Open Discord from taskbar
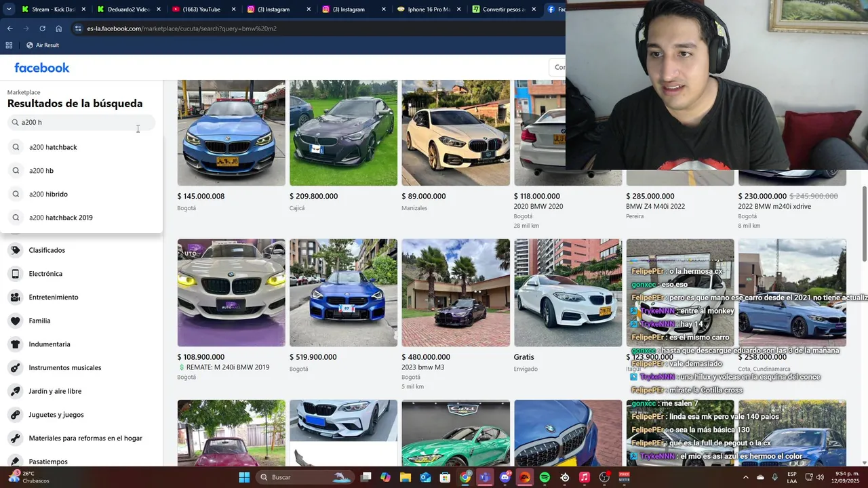Screen dimensions: 868x488 [505, 477]
